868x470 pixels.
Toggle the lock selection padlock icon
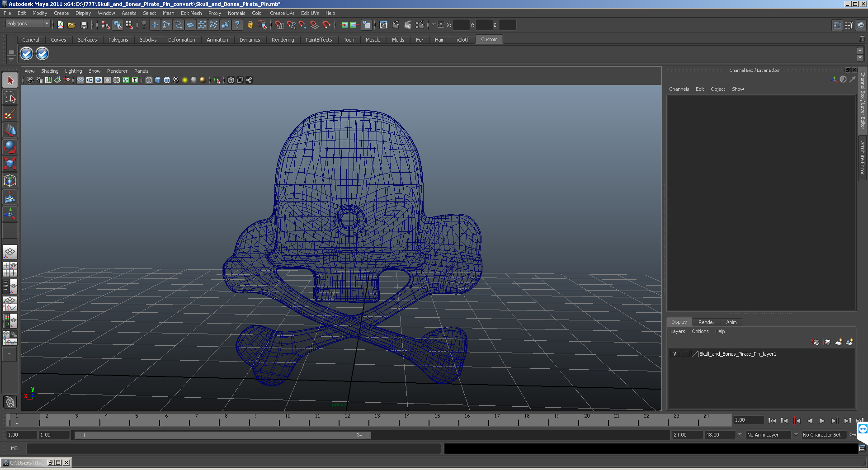[x=250, y=25]
